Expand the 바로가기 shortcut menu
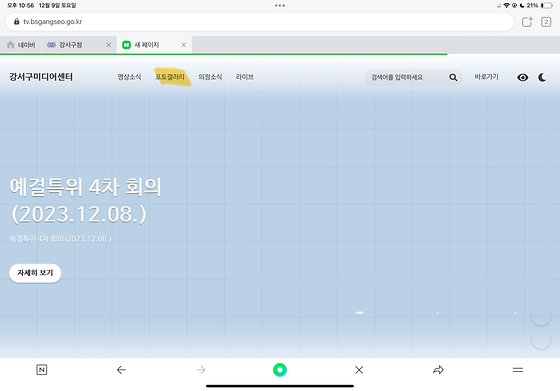This screenshot has height=391, width=560. [486, 77]
